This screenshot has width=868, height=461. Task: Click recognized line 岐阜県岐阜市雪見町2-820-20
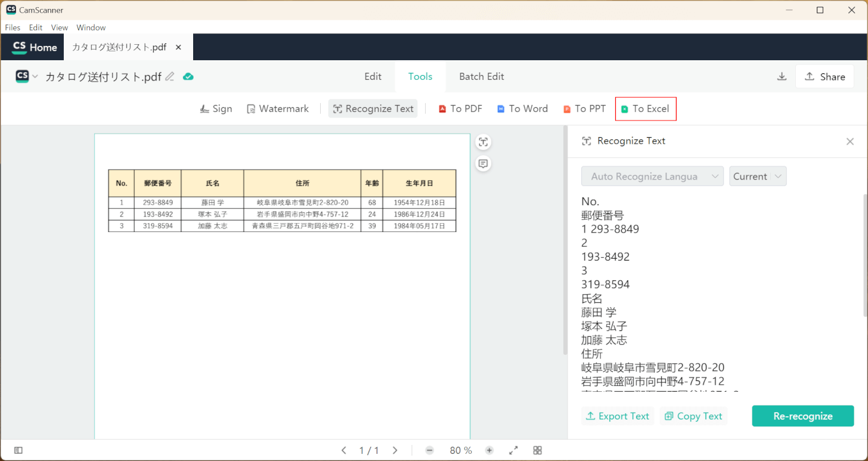pyautogui.click(x=653, y=368)
